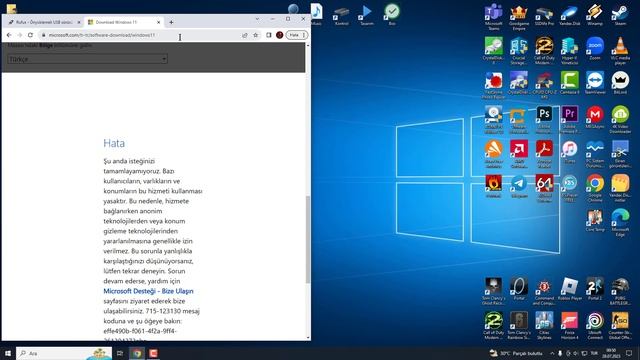Open AMD software desktop shortcut

(x=519, y=153)
